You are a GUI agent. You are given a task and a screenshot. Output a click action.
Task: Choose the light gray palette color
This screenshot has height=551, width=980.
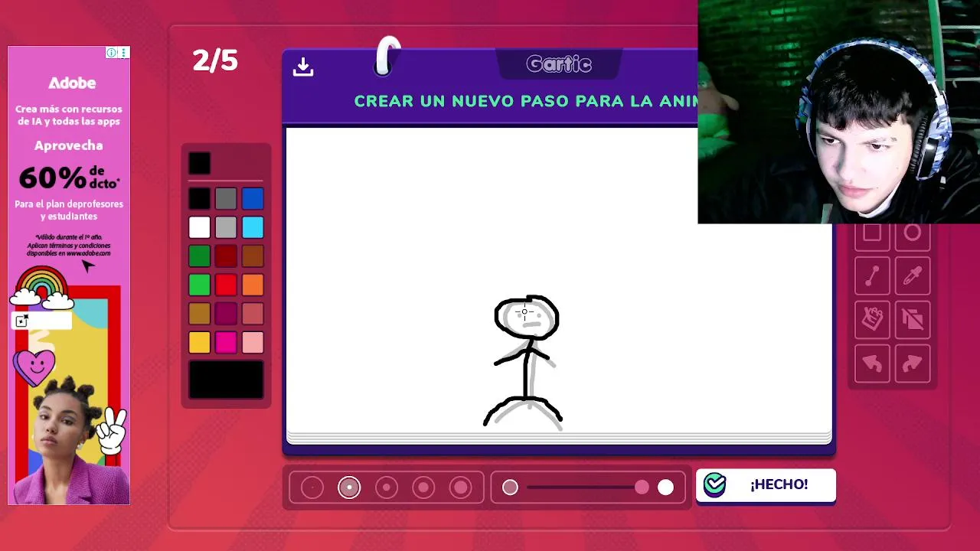click(226, 227)
